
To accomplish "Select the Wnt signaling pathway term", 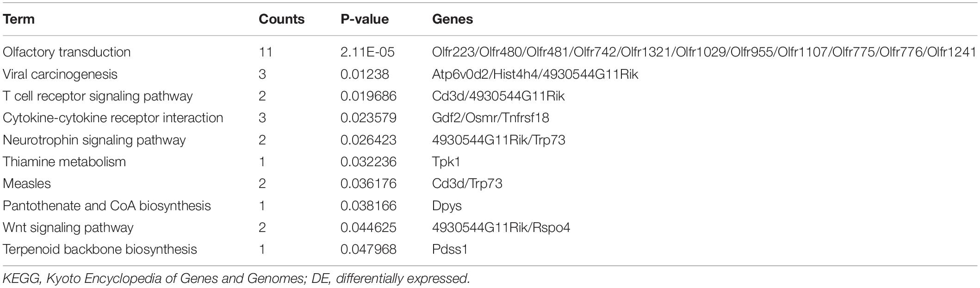I will click(x=68, y=227).
